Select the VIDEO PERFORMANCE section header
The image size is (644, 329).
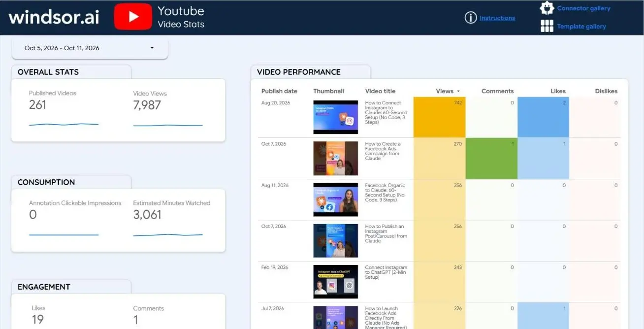pyautogui.click(x=299, y=72)
